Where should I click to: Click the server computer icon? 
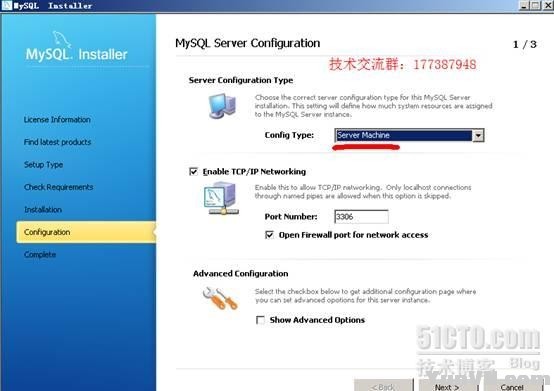pos(222,106)
